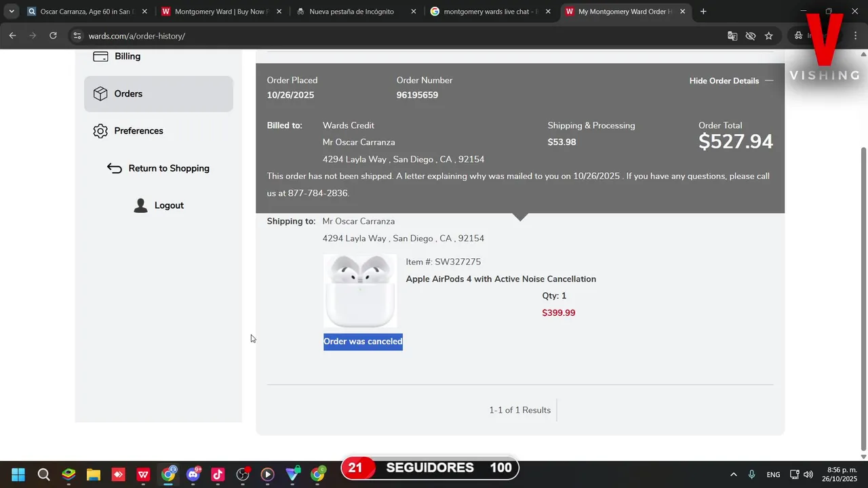The image size is (868, 488).
Task: Click the Preferences gear icon
Action: point(100,131)
